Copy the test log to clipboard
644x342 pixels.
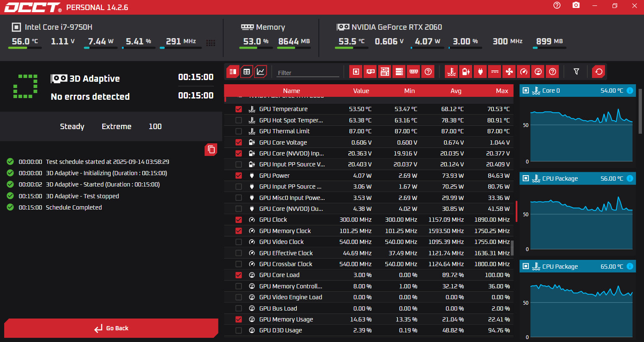pos(211,150)
